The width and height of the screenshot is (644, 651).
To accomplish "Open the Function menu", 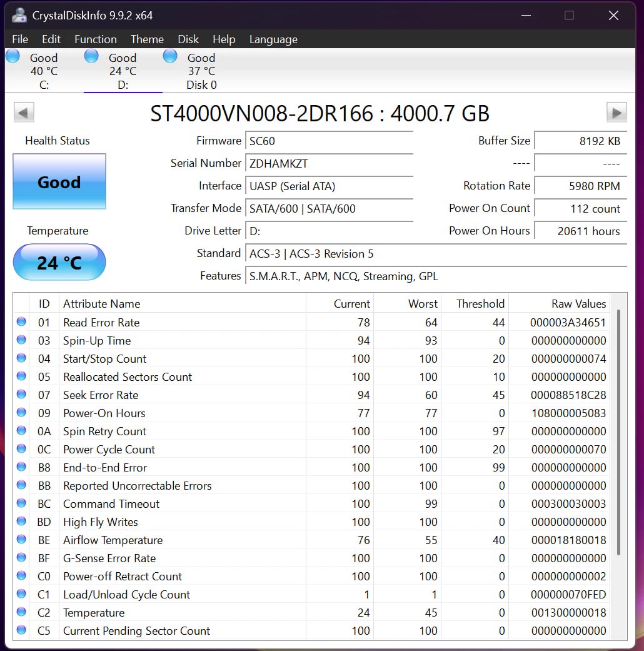I will click(x=96, y=39).
